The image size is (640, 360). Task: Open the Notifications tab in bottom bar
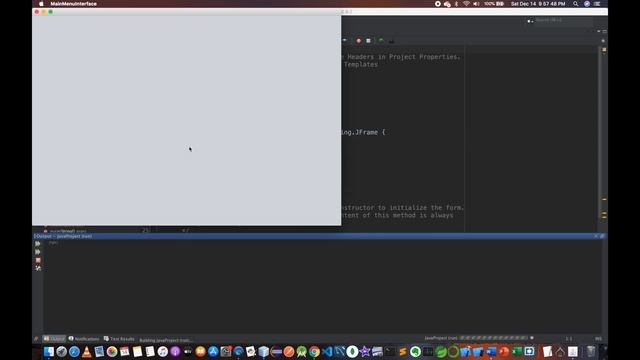click(84, 339)
